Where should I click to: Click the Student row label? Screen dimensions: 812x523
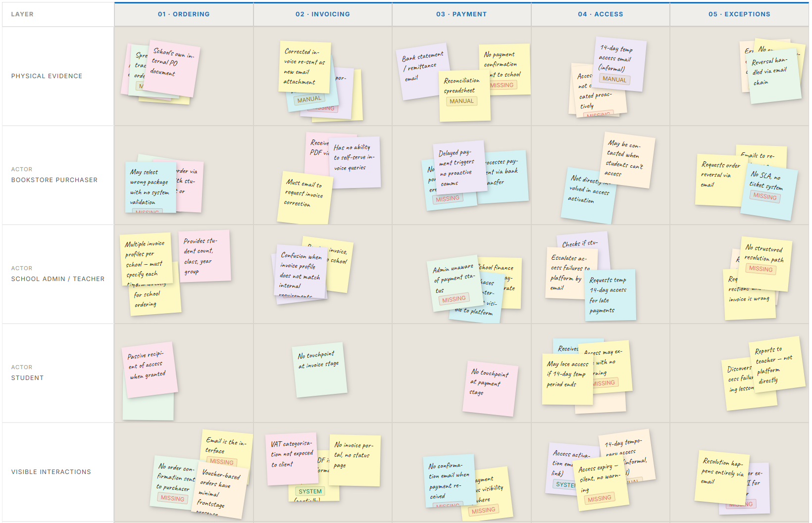click(x=27, y=378)
